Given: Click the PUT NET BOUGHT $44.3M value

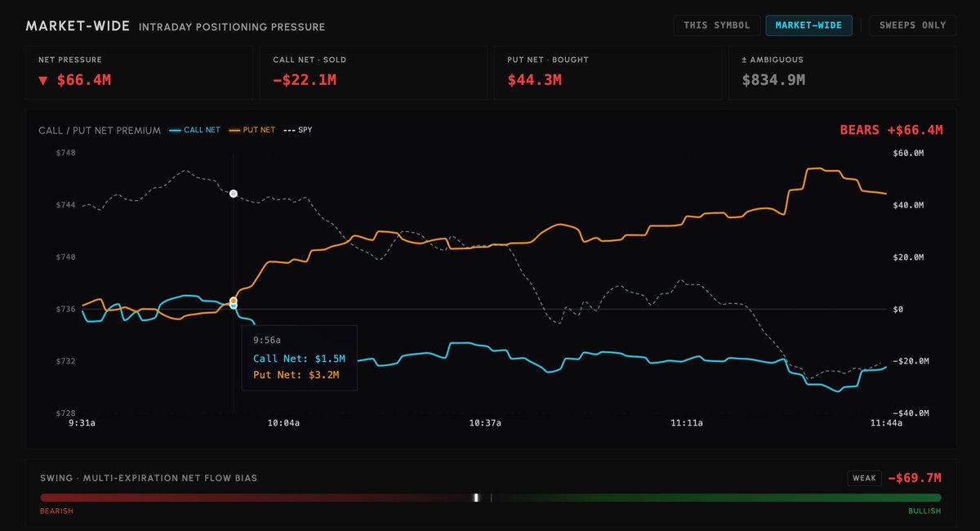Looking at the screenshot, I should pos(535,80).
